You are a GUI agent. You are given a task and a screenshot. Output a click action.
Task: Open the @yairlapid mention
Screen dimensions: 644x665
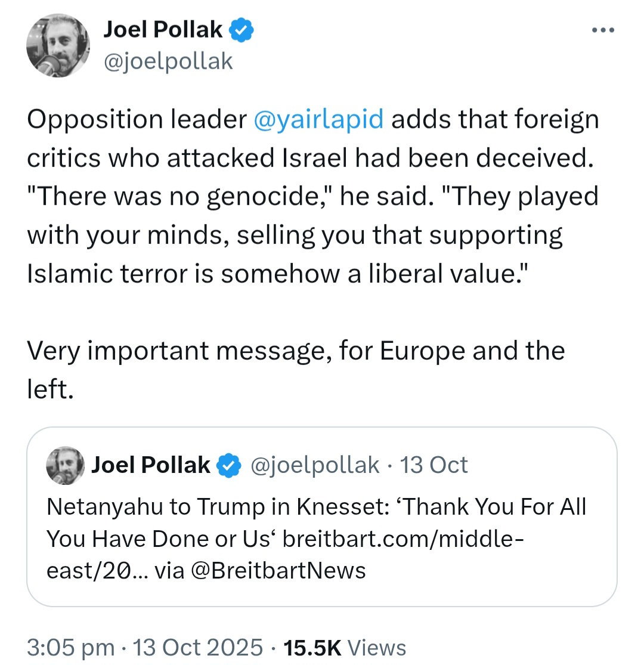[x=318, y=120]
